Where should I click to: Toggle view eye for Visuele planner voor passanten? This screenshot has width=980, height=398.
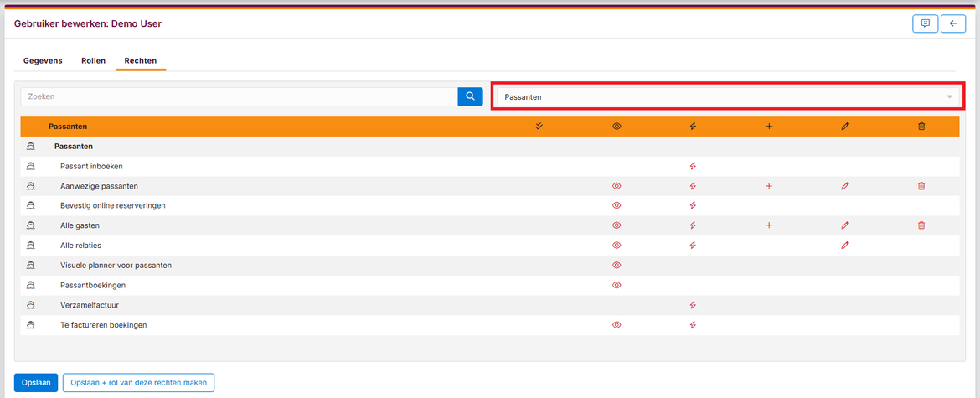pyautogui.click(x=616, y=265)
